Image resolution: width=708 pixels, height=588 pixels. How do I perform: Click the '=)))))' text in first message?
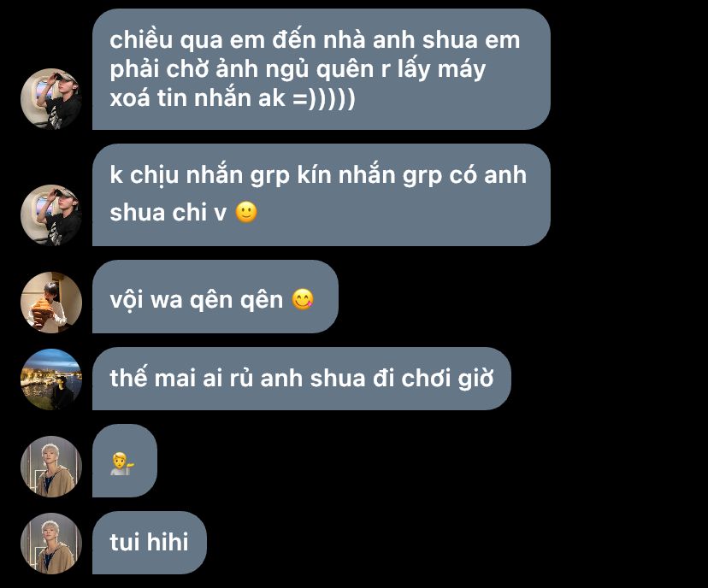tap(324, 98)
